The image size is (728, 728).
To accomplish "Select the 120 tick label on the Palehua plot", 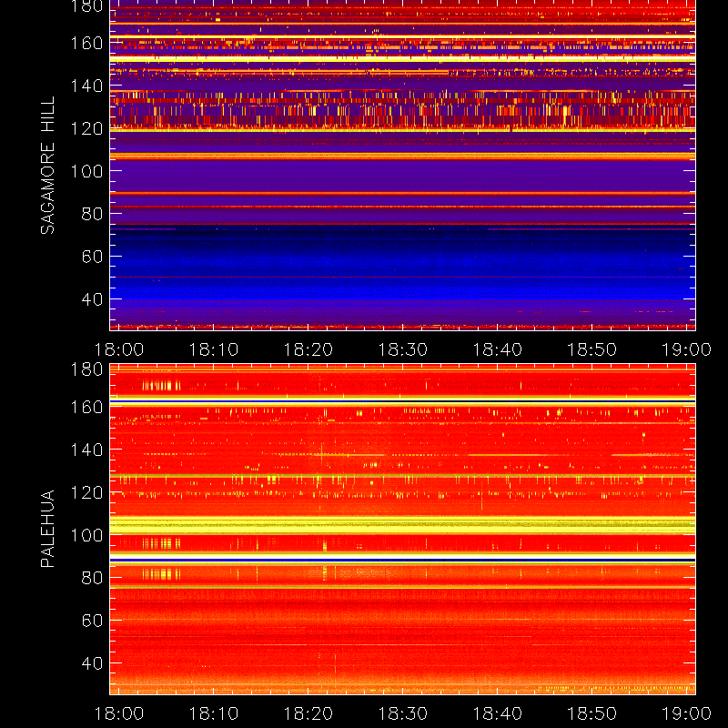I will (x=86, y=492).
